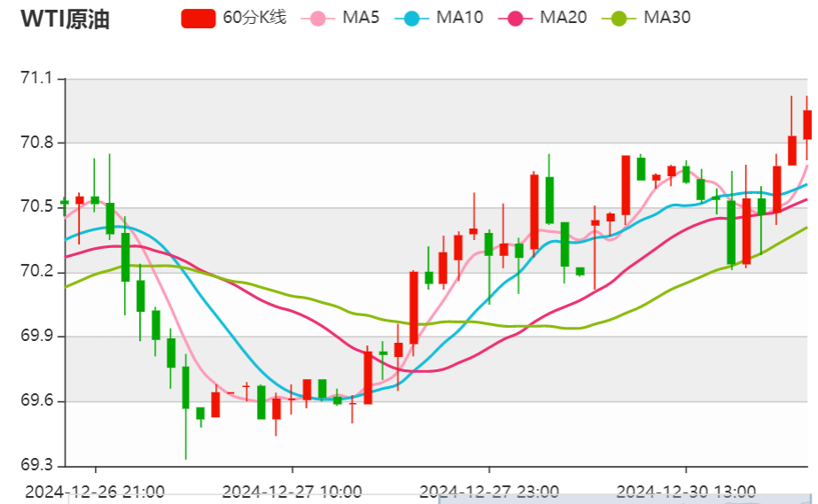Click the WTI原油 chart title
This screenshot has height=504, width=818.
pos(65,19)
